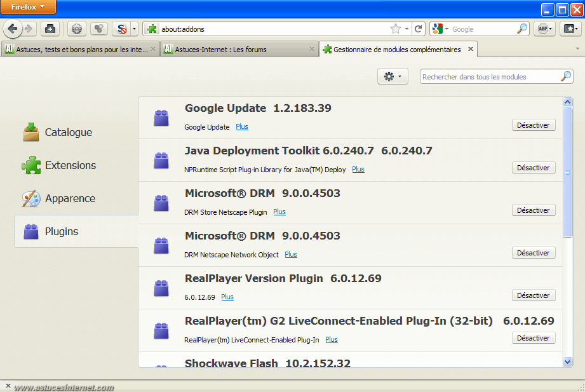Close the add-on bar with the X
Screen dimensions: 585x392
point(8,385)
